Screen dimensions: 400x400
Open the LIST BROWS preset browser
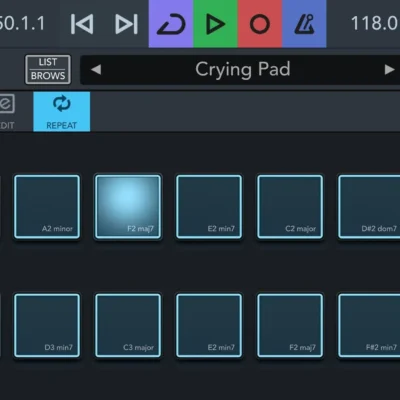tap(48, 69)
